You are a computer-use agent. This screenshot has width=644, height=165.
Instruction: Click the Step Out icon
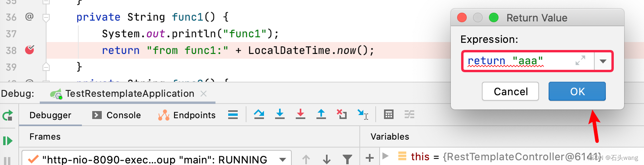(x=321, y=115)
